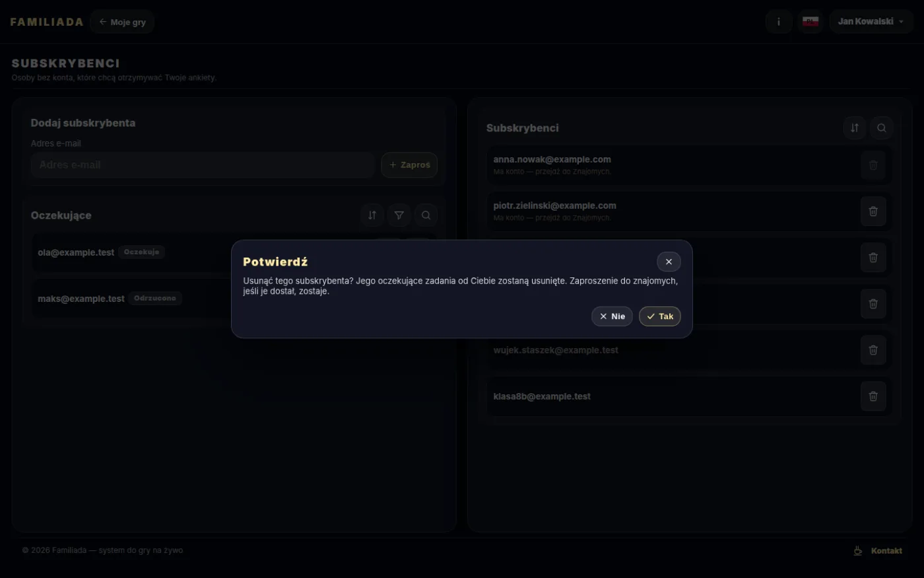Screen dimensions: 924x578
Task: Click the Dodaj subskrybenta heading
Action: [83, 123]
